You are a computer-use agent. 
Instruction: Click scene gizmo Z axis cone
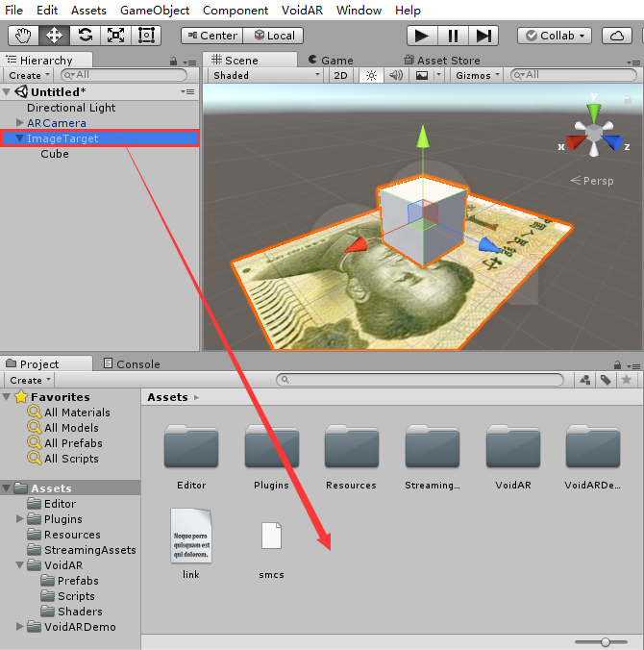(x=612, y=141)
